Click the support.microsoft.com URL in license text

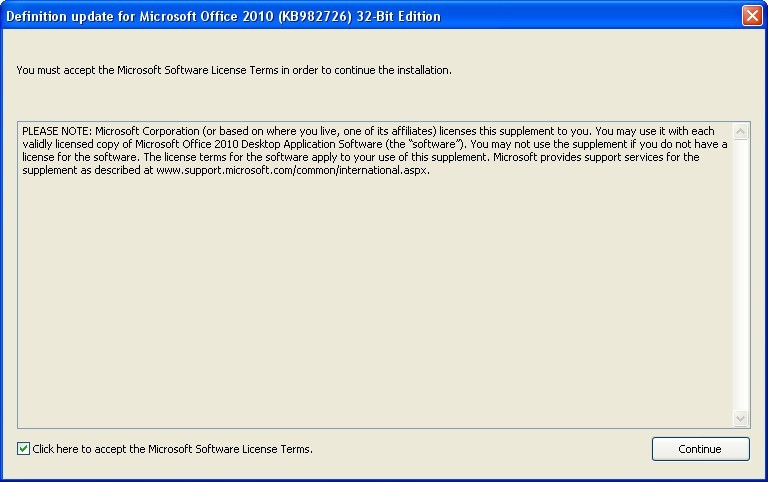point(292,170)
